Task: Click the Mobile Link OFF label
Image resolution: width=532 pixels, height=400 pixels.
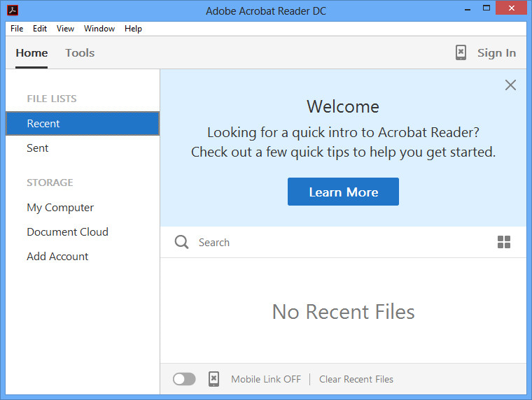Action: coord(266,379)
